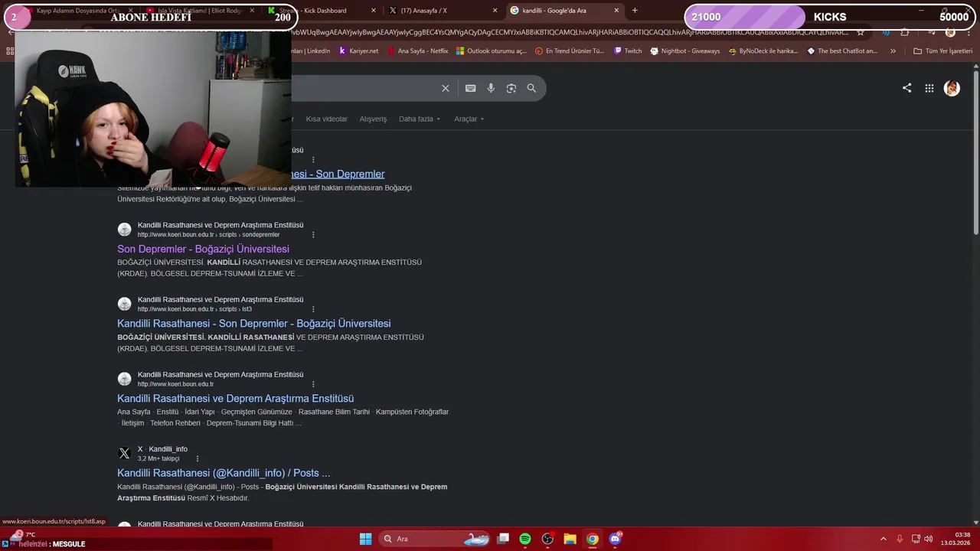Show hidden system tray icons
Screen dimensions: 980x551
click(883, 539)
